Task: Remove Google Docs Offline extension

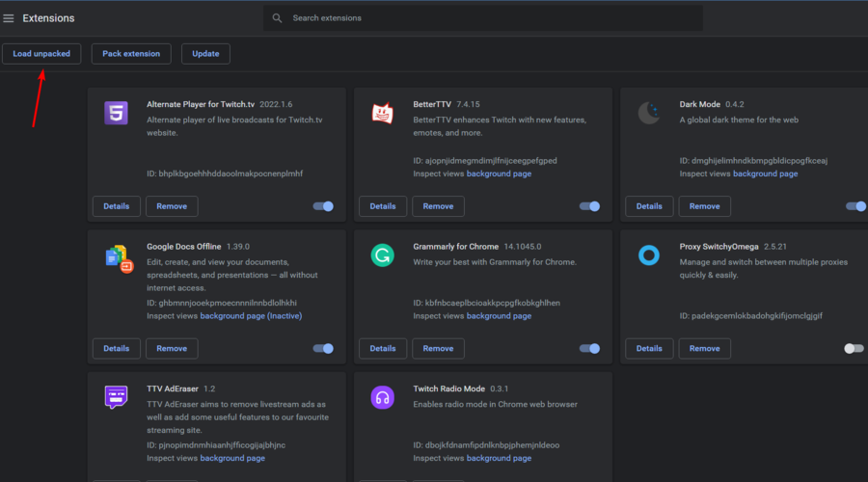Action: coord(172,349)
